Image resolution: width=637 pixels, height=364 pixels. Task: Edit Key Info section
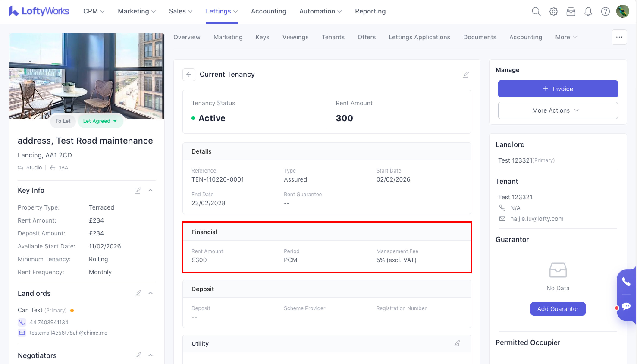[138, 190]
